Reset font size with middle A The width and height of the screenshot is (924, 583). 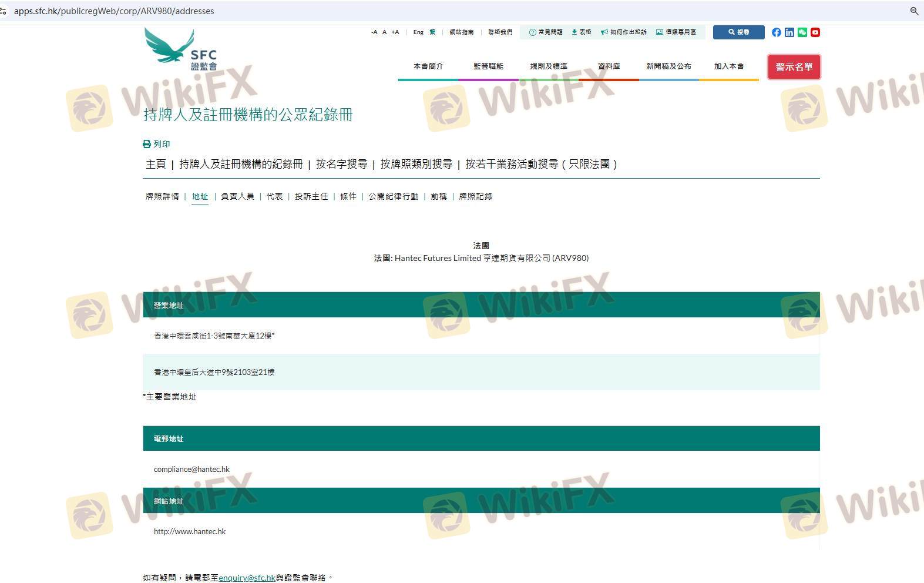385,32
